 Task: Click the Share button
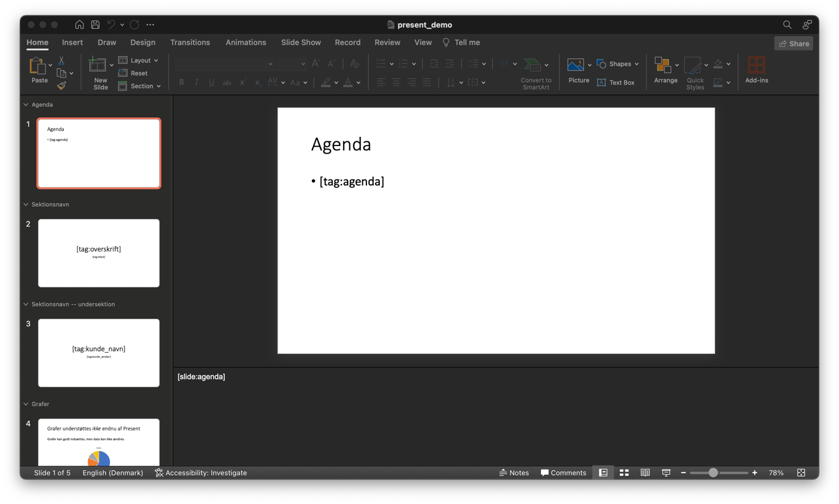point(793,43)
